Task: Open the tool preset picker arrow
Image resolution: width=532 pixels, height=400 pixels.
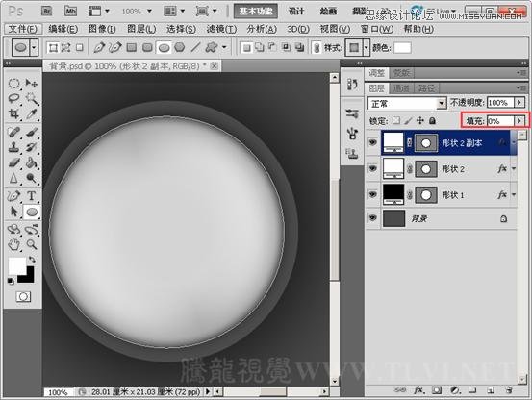Action: [34, 47]
